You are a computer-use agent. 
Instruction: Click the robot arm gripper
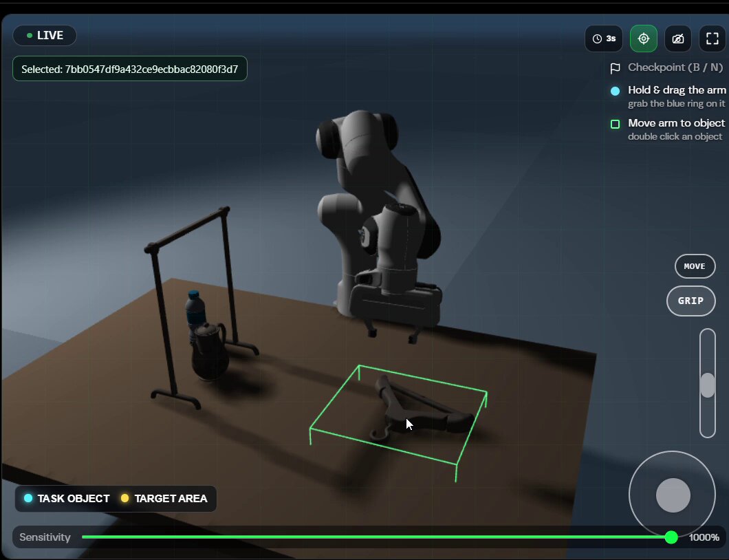coord(394,307)
